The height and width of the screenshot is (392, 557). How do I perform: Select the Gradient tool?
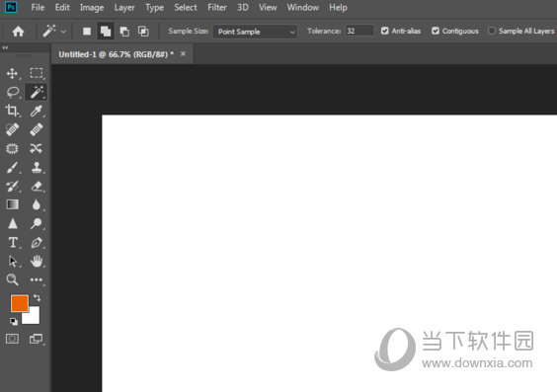(13, 204)
